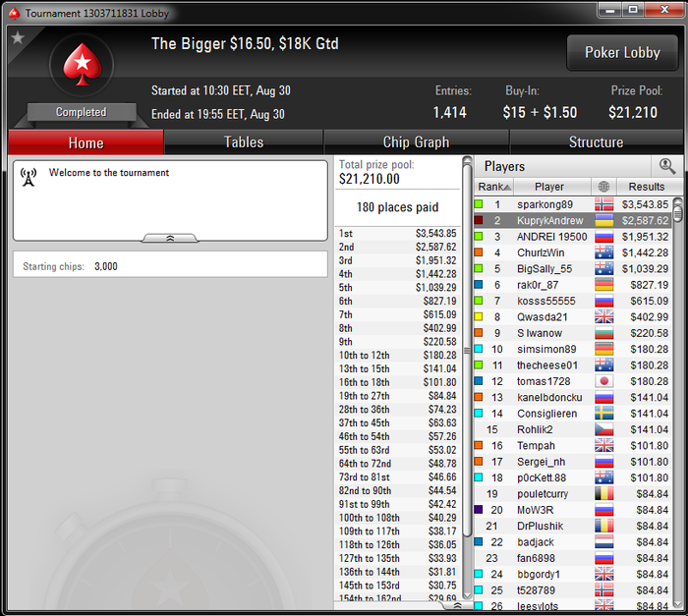This screenshot has width=688, height=616.
Task: Click the green color tag beside sparkong89
Action: pyautogui.click(x=479, y=204)
